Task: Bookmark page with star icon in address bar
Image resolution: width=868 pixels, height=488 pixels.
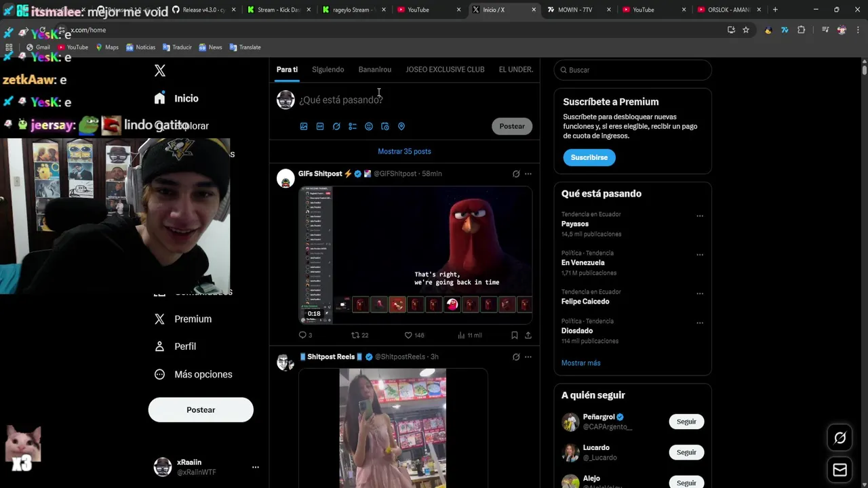Action: click(746, 30)
